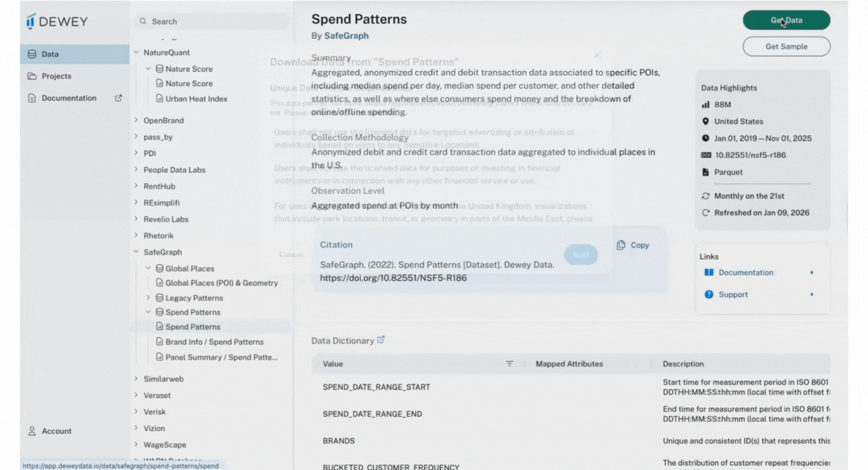868x470 pixels.
Task: Click the Value column filter icon
Action: coord(510,363)
